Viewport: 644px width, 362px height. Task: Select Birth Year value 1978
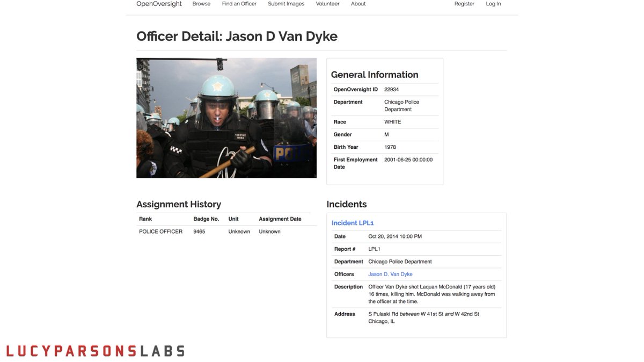point(390,147)
